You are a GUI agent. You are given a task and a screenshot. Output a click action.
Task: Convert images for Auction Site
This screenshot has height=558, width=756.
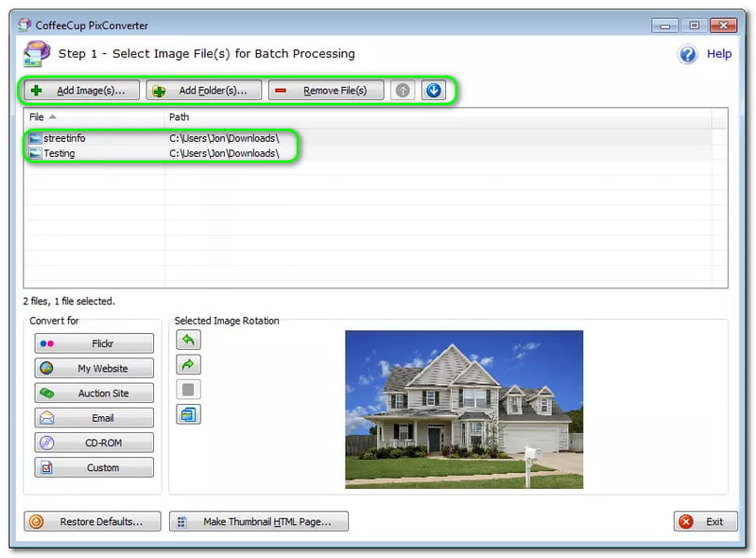point(94,393)
